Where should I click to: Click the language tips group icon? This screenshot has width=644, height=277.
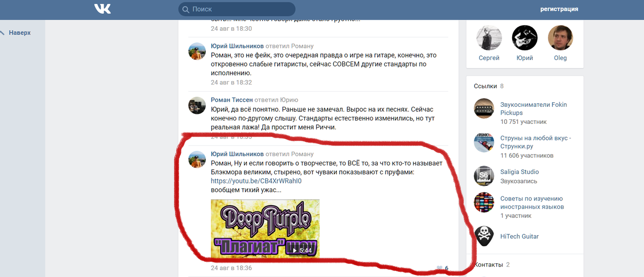484,202
